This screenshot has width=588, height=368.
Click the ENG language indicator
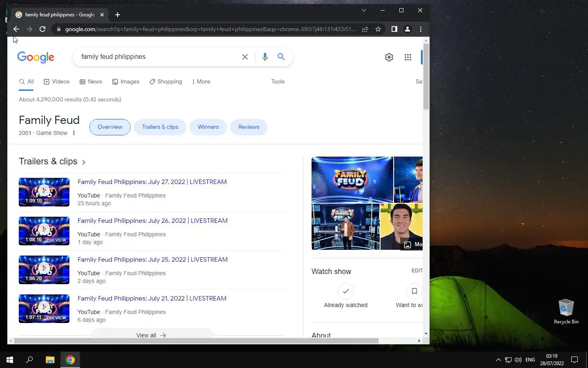tap(530, 360)
